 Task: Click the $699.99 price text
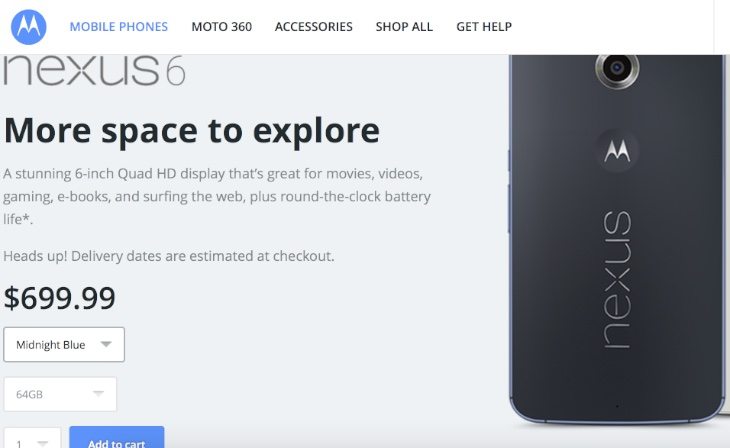pyautogui.click(x=60, y=298)
